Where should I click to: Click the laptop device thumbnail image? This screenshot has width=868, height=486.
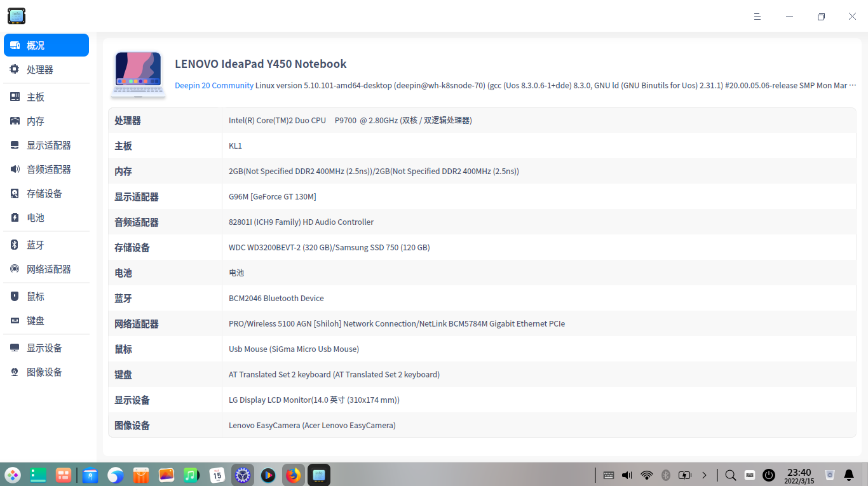click(139, 74)
